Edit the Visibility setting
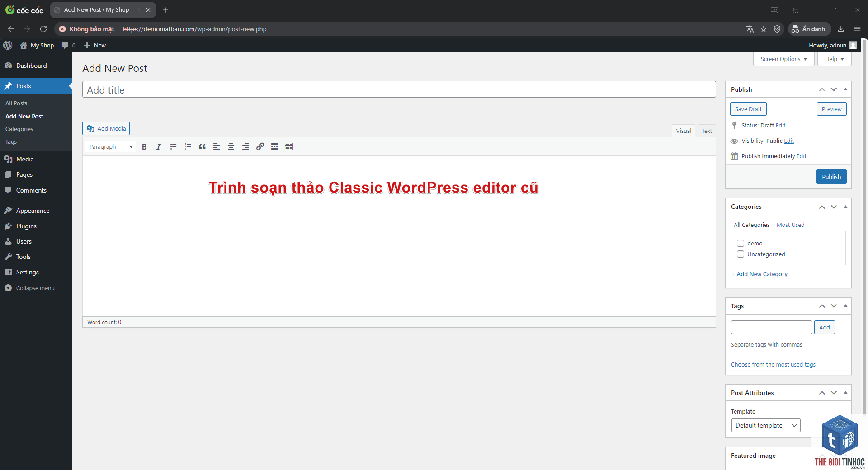Screen dimensions: 868x470 (789, 141)
